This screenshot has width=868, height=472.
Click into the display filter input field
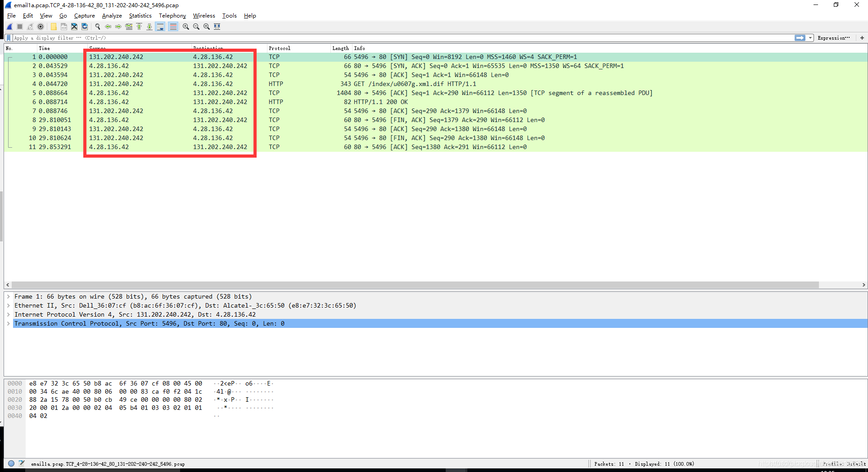point(403,38)
